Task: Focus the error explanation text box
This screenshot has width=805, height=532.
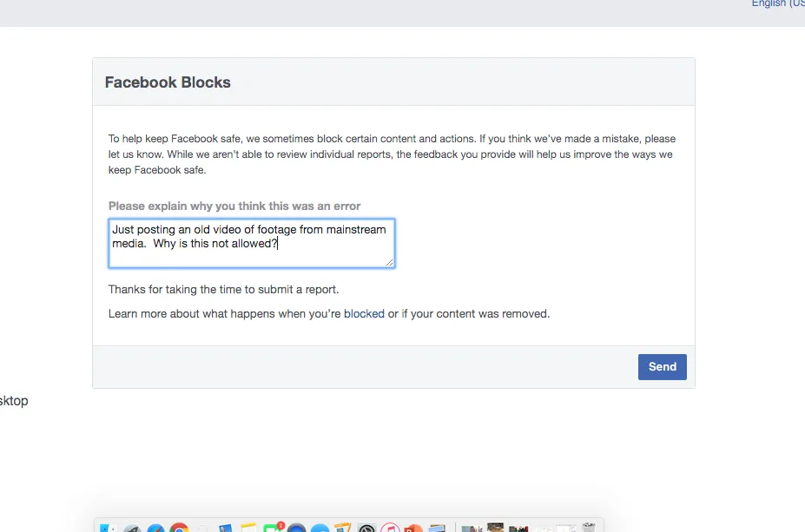Action: [252, 243]
